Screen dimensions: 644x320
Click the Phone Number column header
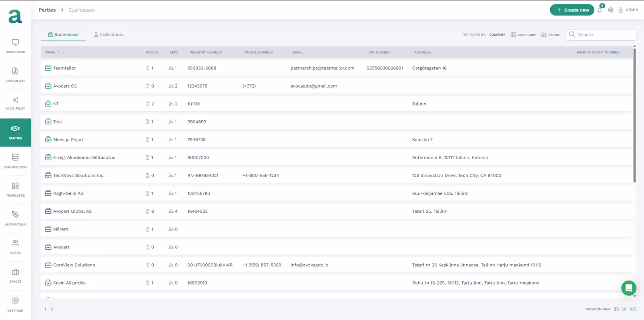pyautogui.click(x=259, y=52)
